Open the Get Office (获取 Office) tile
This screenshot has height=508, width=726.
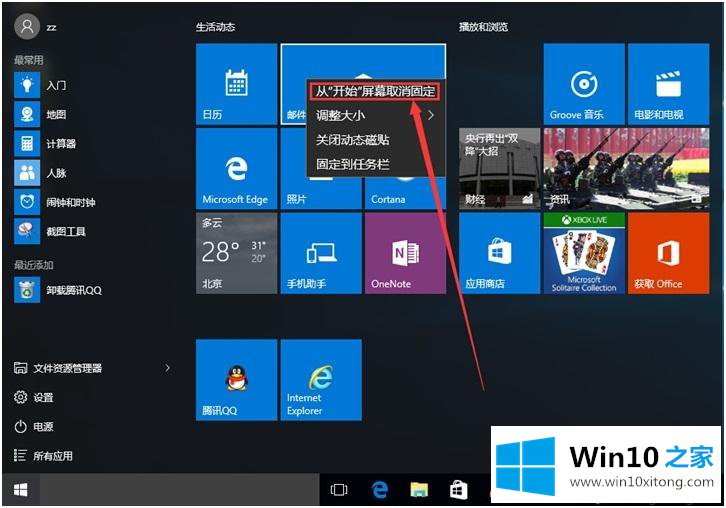[x=668, y=253]
